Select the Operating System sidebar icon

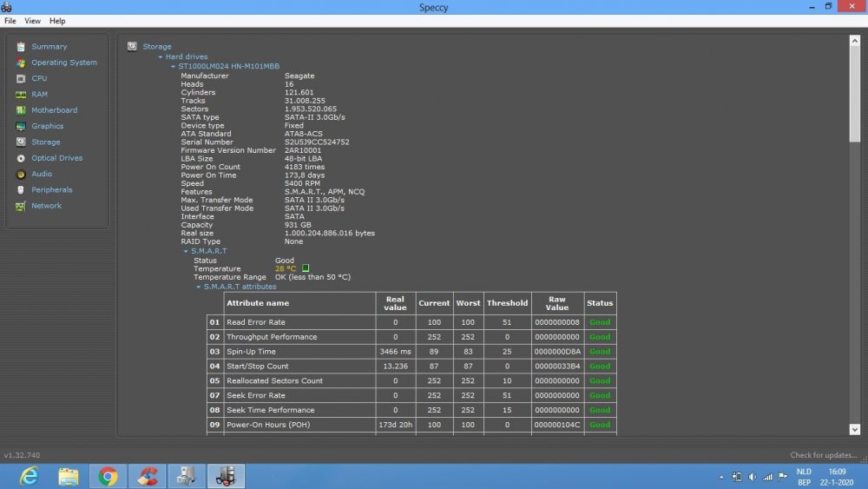(21, 63)
